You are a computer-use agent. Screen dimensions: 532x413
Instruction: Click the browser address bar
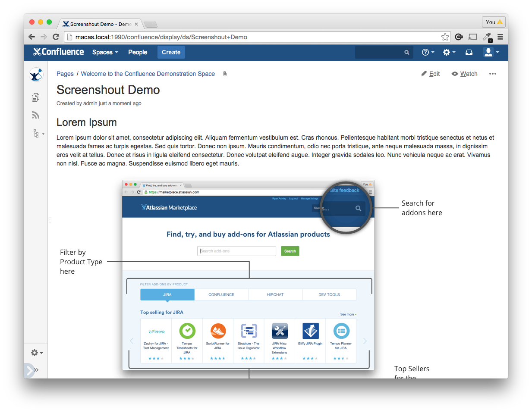pyautogui.click(x=257, y=37)
